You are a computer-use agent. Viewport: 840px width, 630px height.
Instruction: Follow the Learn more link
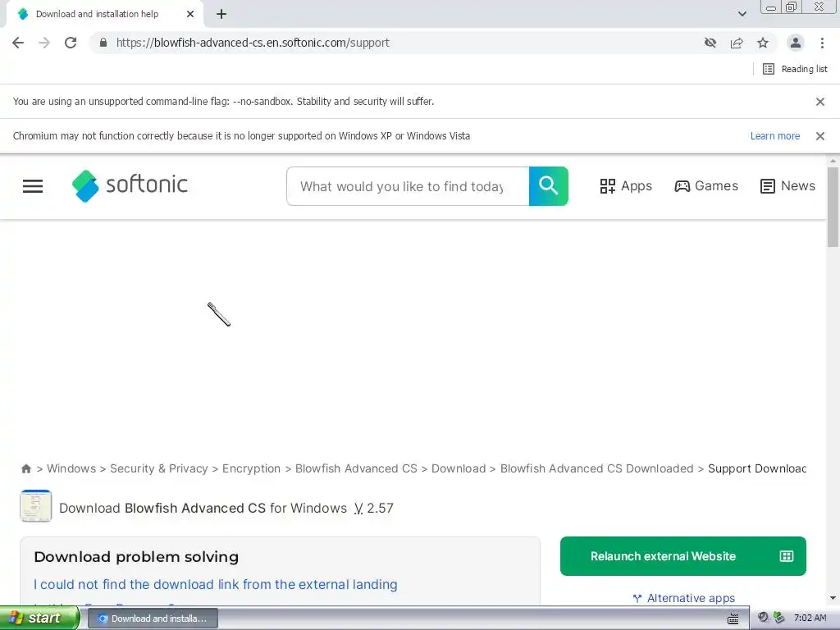pyautogui.click(x=774, y=136)
